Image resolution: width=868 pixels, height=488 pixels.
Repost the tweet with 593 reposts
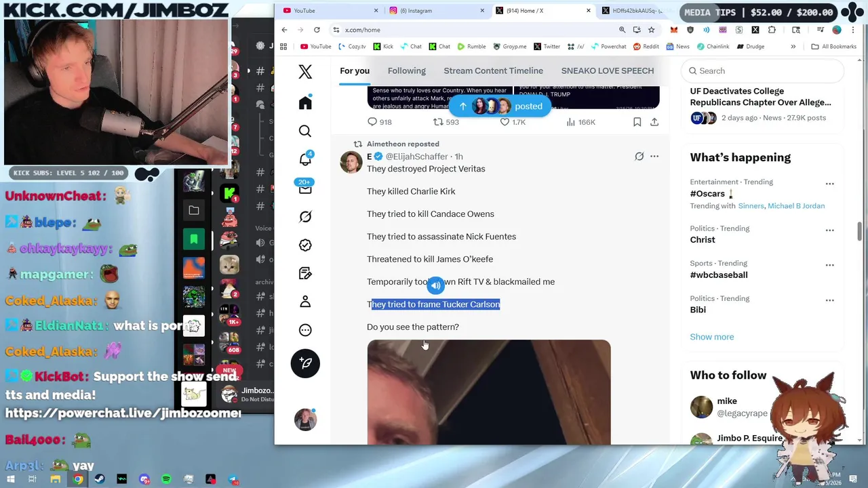coord(446,122)
